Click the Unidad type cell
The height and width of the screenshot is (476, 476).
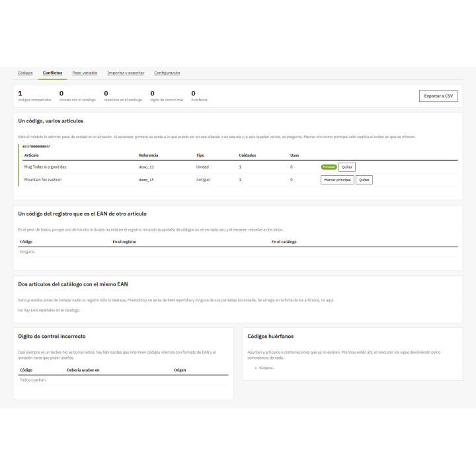[x=202, y=167]
